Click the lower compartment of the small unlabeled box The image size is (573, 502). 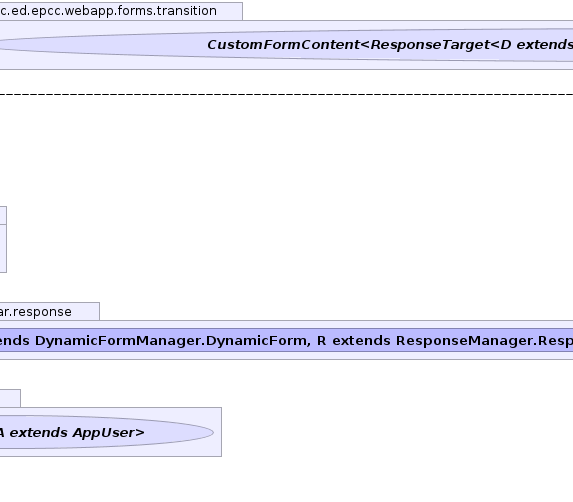(3, 248)
